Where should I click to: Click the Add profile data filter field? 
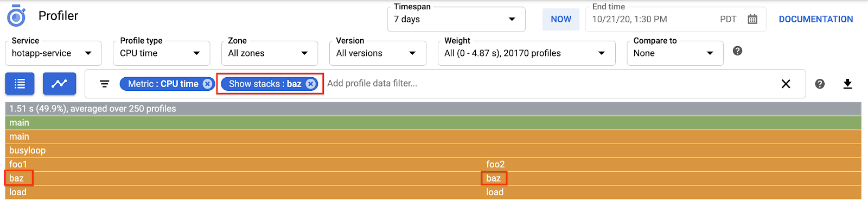(548, 84)
